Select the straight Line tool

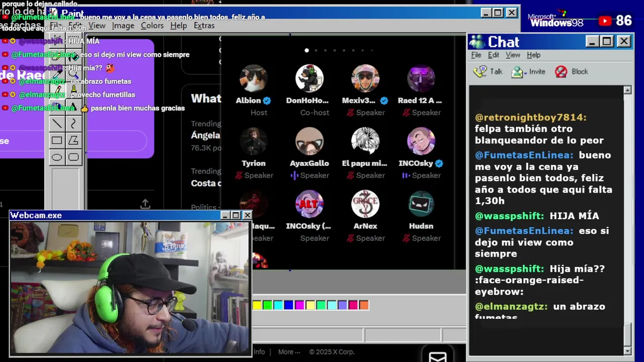(x=57, y=124)
